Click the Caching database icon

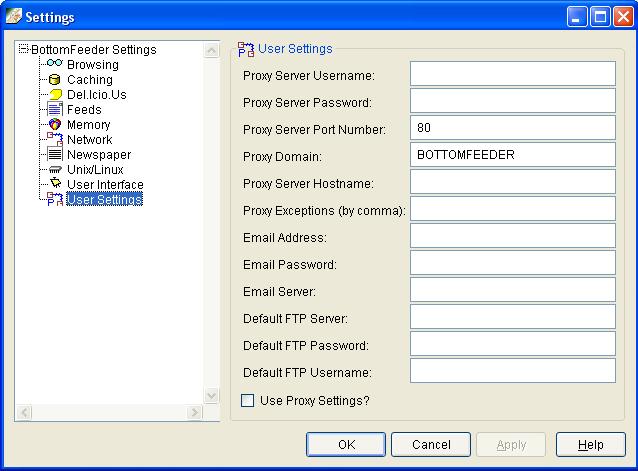point(55,79)
